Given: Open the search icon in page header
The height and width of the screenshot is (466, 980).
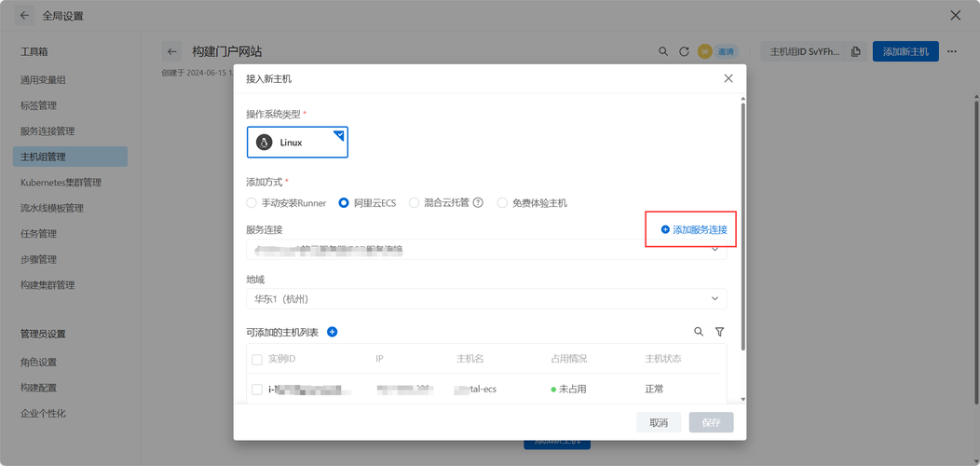Looking at the screenshot, I should pyautogui.click(x=663, y=51).
